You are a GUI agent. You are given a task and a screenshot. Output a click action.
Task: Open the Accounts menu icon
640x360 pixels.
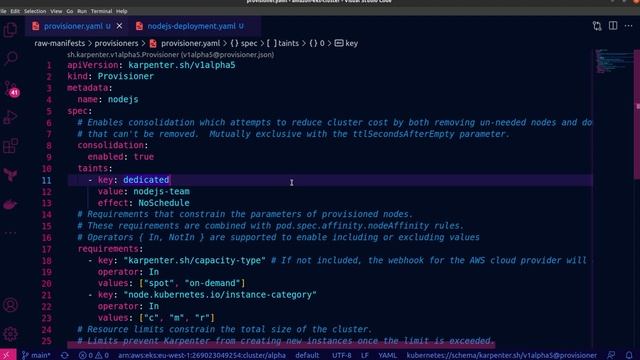tap(10, 305)
